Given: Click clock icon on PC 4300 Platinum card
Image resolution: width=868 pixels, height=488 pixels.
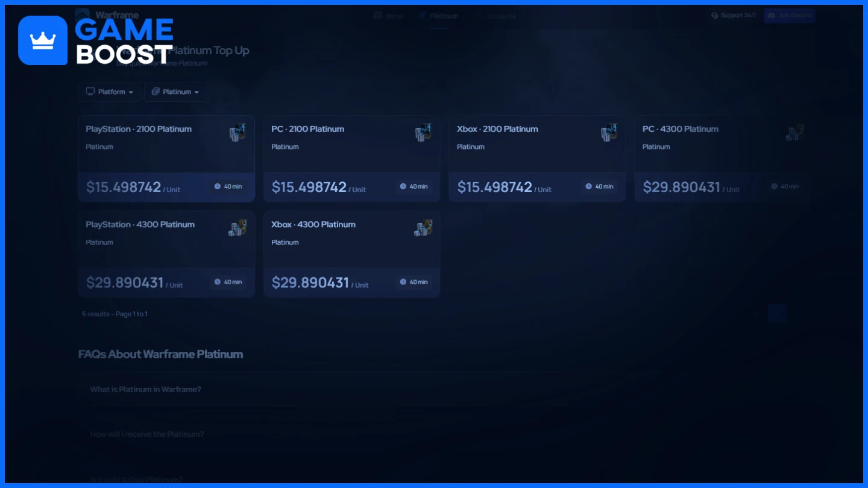Looking at the screenshot, I should (775, 187).
